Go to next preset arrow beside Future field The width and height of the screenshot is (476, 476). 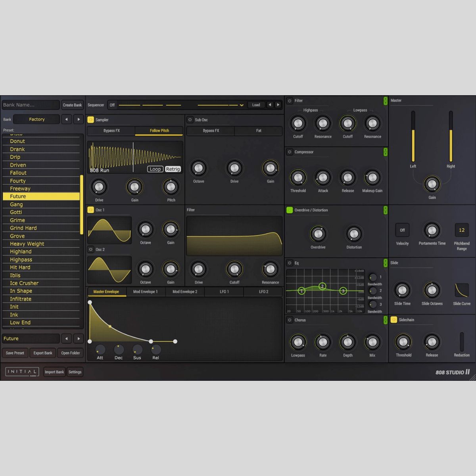coord(79,339)
